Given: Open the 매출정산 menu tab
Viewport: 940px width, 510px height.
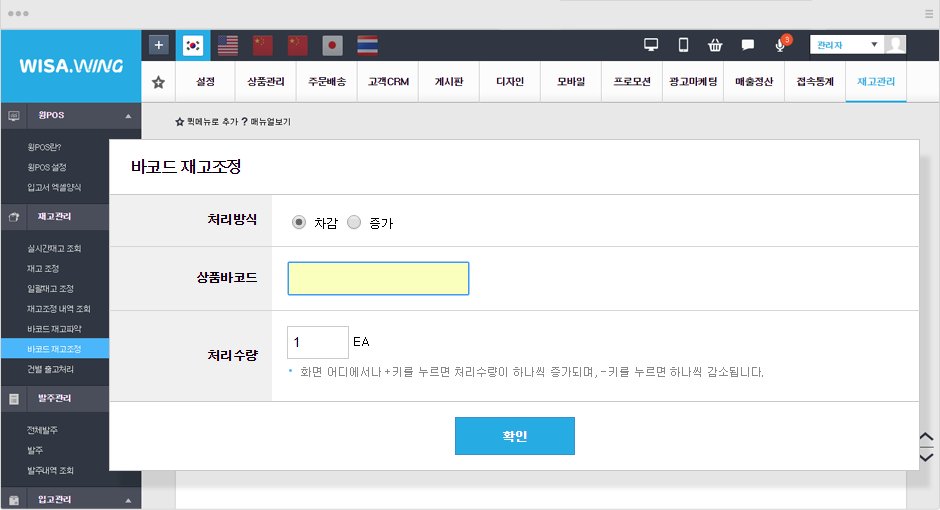Looking at the screenshot, I should pyautogui.click(x=754, y=82).
